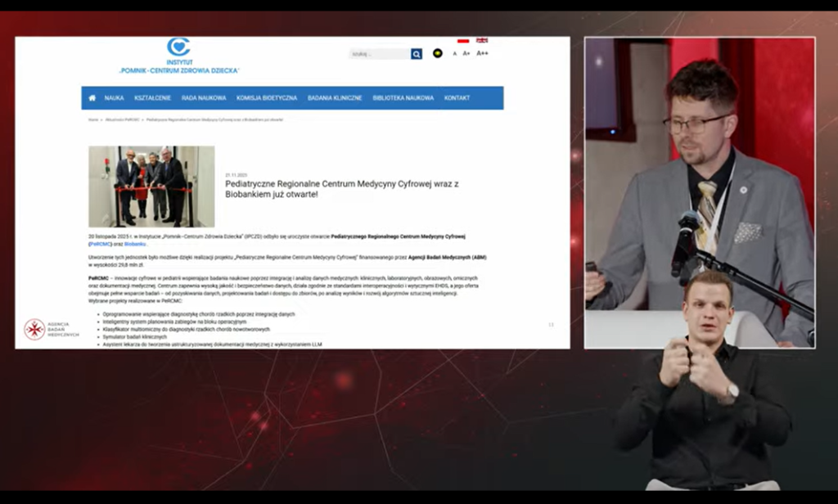The height and width of the screenshot is (504, 838).
Task: Open the ribbon-cutting ceremony photo
Action: tap(151, 187)
